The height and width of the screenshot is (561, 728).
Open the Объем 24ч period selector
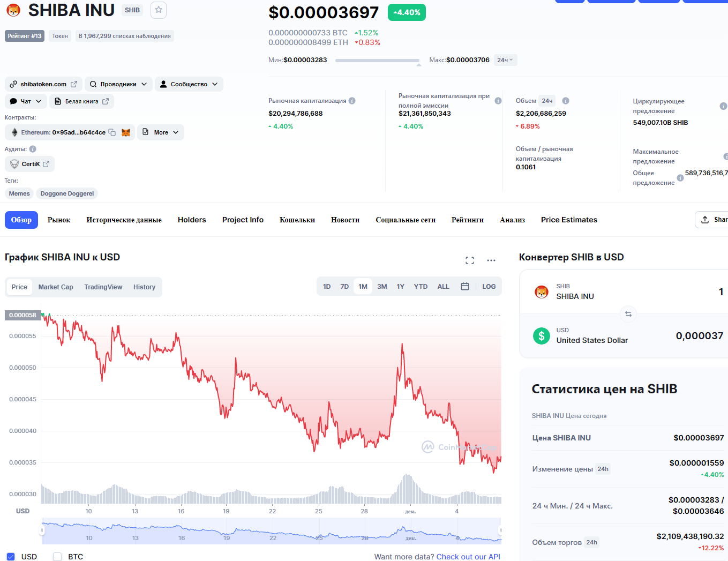547,101
